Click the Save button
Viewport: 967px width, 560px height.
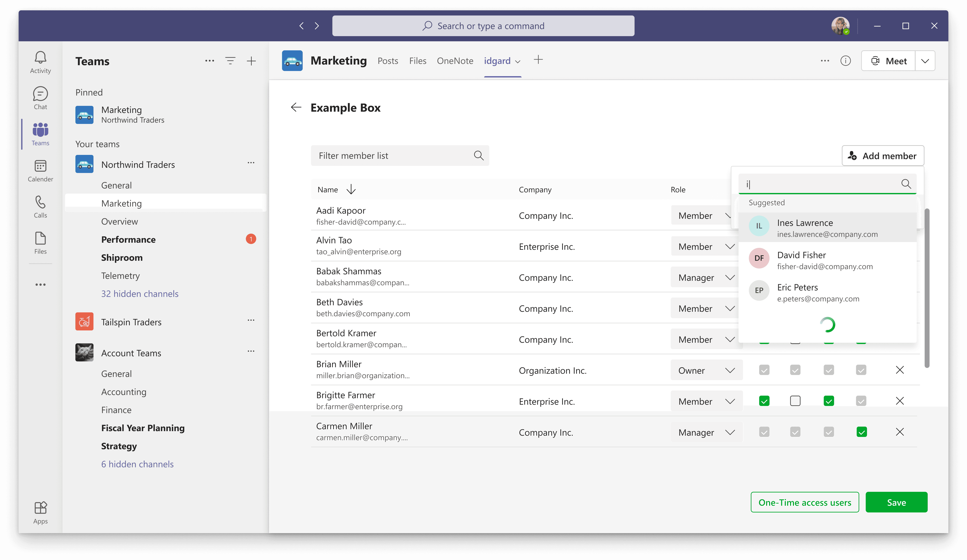(x=896, y=503)
